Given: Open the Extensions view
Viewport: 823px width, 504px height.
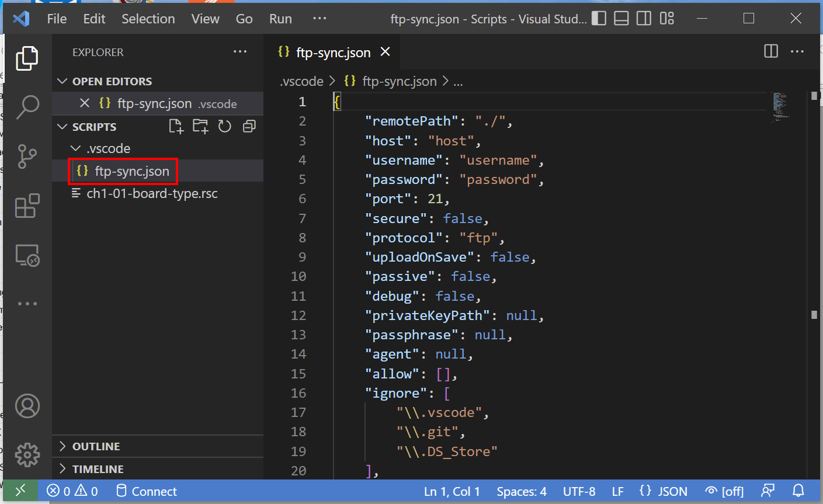Looking at the screenshot, I should pyautogui.click(x=27, y=206).
